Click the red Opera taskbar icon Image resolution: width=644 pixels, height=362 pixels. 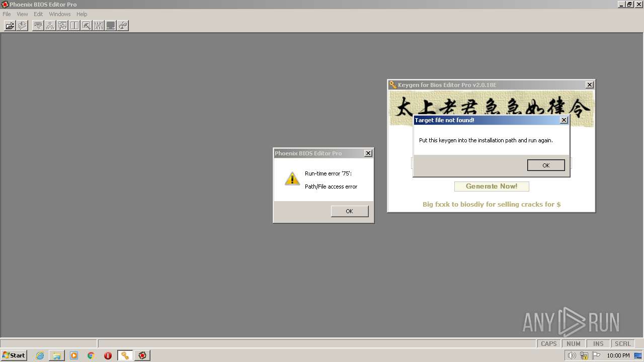[108, 355]
